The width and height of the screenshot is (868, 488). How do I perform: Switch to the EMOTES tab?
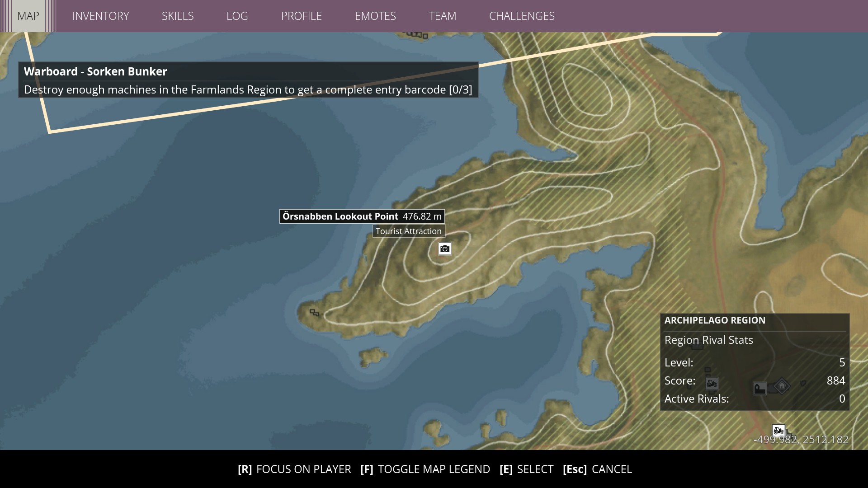point(375,16)
